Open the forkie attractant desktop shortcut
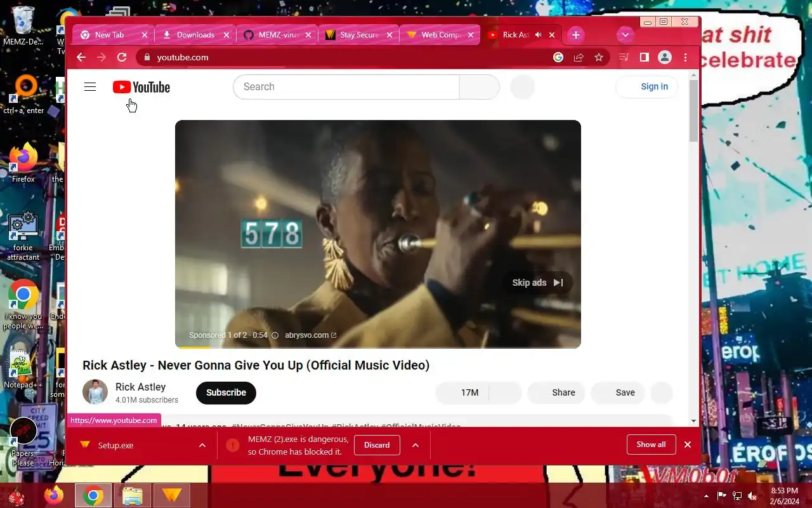This screenshot has height=508, width=812. [x=23, y=236]
